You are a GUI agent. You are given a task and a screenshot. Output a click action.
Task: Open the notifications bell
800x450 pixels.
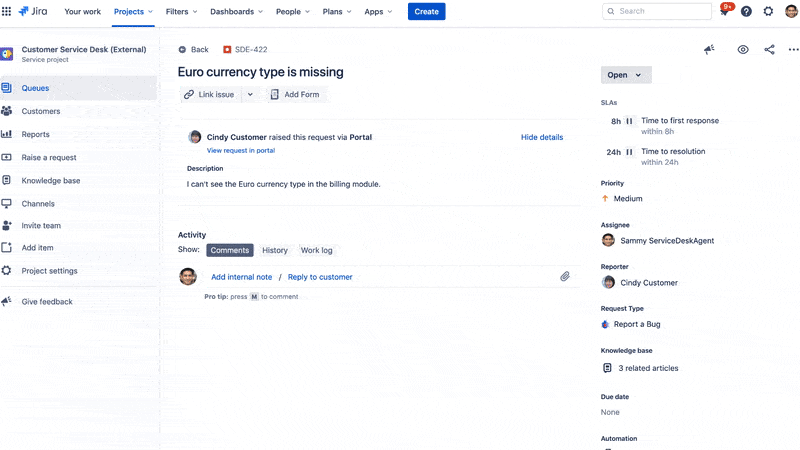coord(725,11)
